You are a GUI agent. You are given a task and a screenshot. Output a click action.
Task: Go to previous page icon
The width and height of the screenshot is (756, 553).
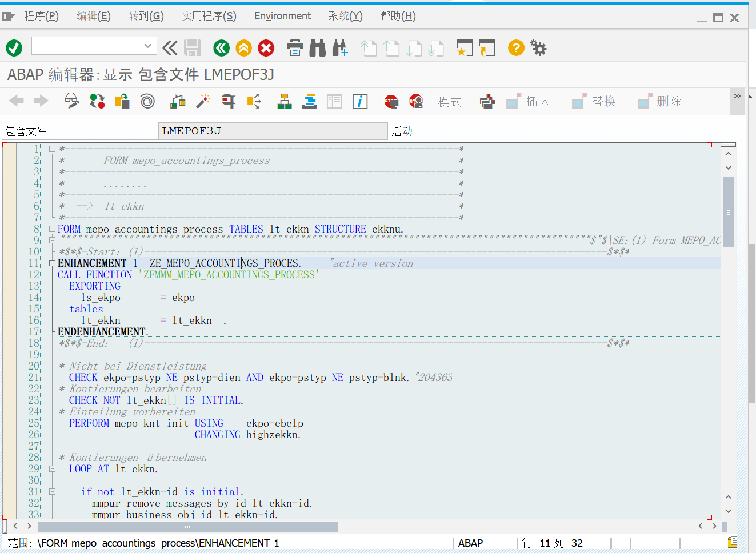coord(391,48)
